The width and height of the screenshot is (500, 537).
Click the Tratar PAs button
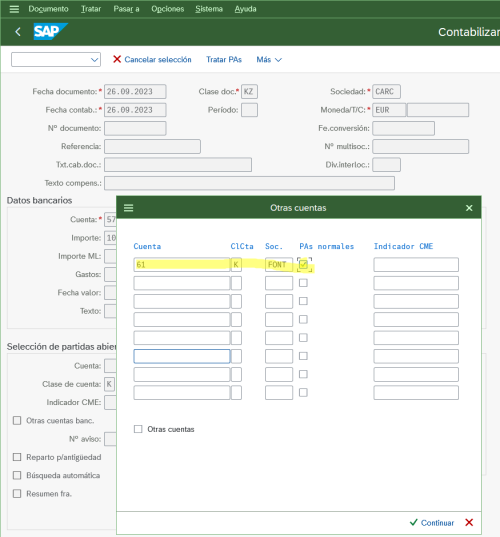(224, 60)
